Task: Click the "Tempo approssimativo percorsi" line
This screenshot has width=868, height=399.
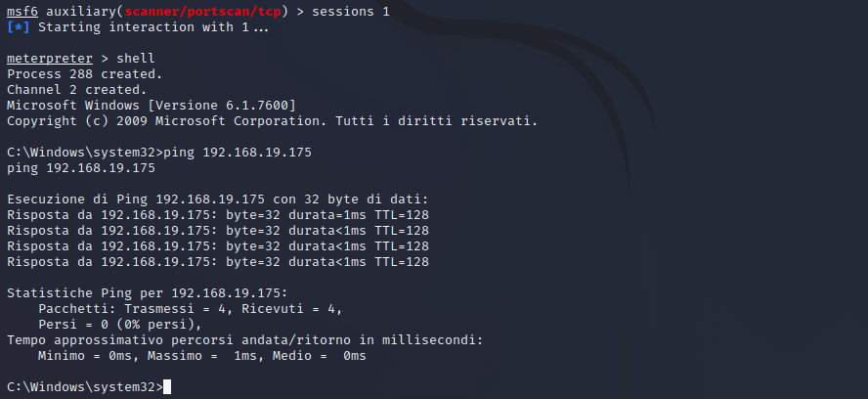Action: click(x=244, y=339)
